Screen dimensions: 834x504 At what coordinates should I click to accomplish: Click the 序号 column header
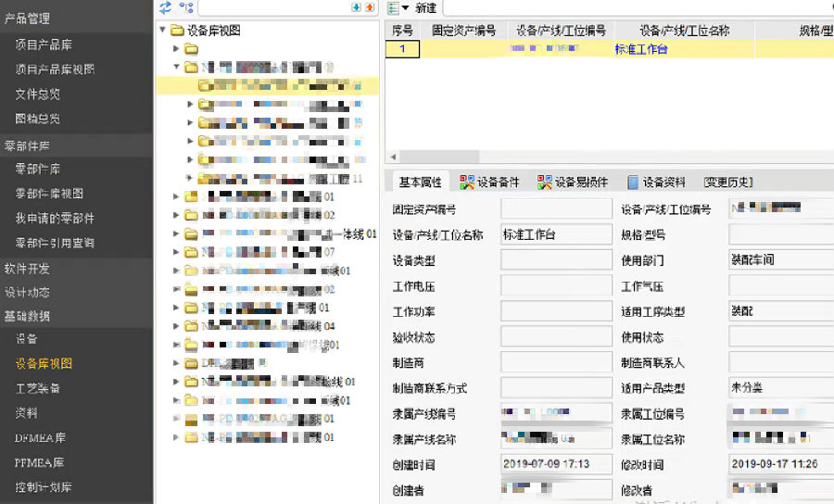coord(402,31)
